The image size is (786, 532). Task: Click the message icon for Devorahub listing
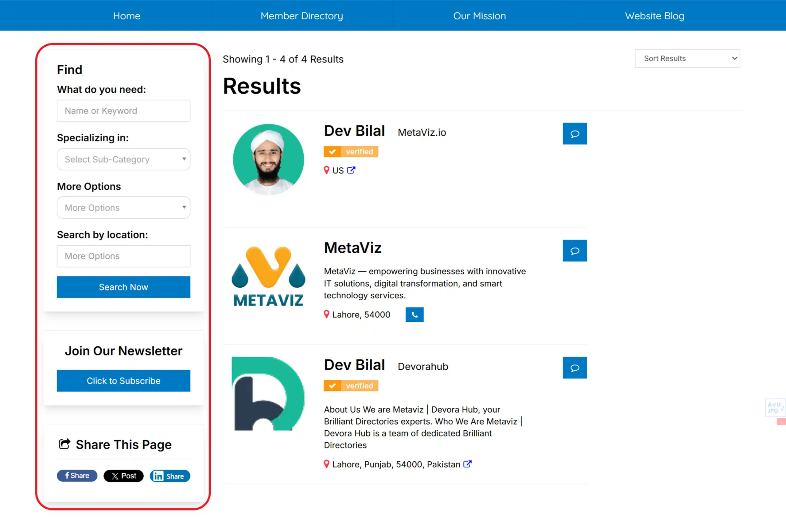[575, 368]
